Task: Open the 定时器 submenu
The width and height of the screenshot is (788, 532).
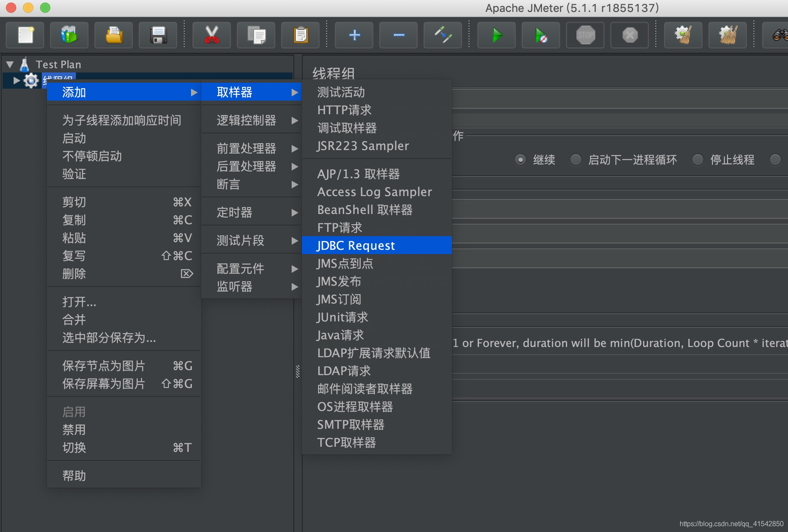Action: tap(252, 212)
